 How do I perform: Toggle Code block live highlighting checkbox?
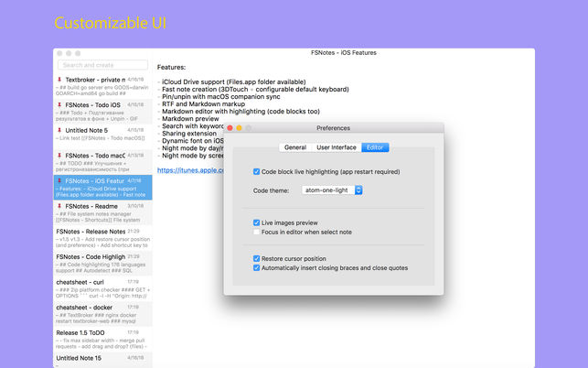coord(256,171)
